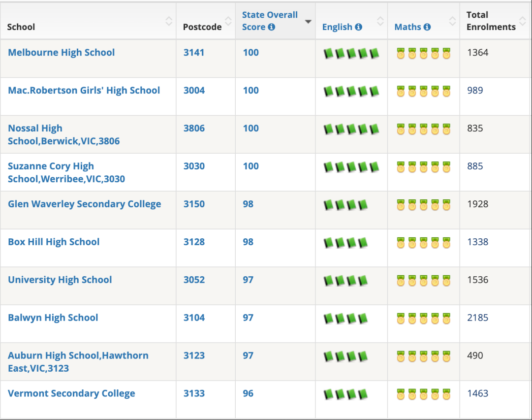Click University High School's Maths medal rating
Viewport: 532px width, 420px height.
(x=423, y=281)
